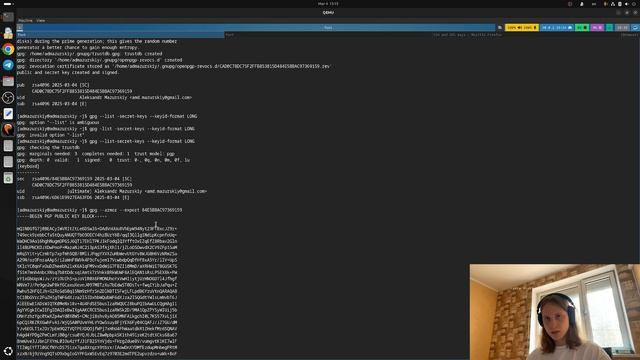Click the yellow volume and battery status block

click(522, 28)
